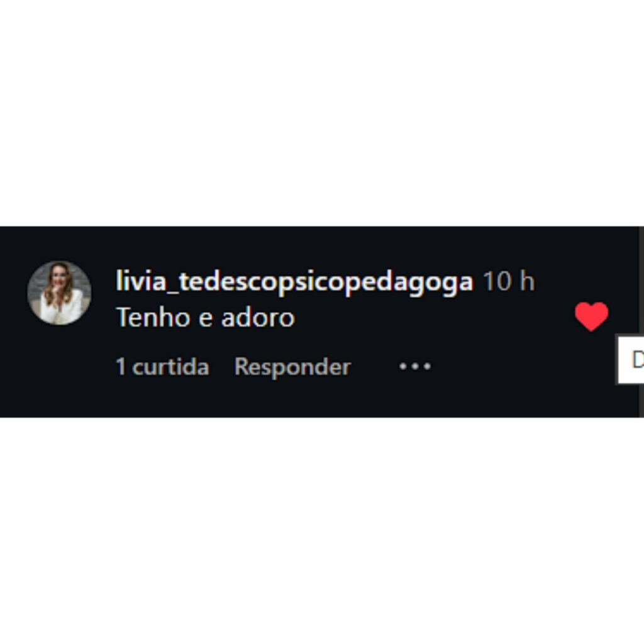Visit the livia_tedescopsicopedagoga username link
The width and height of the screenshot is (644, 644).
[x=294, y=282]
